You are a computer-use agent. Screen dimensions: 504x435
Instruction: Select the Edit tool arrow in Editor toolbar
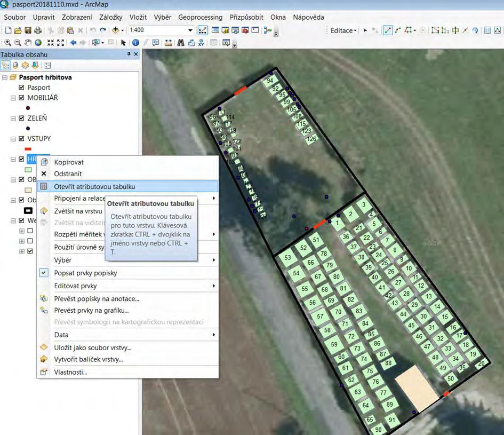coord(365,30)
